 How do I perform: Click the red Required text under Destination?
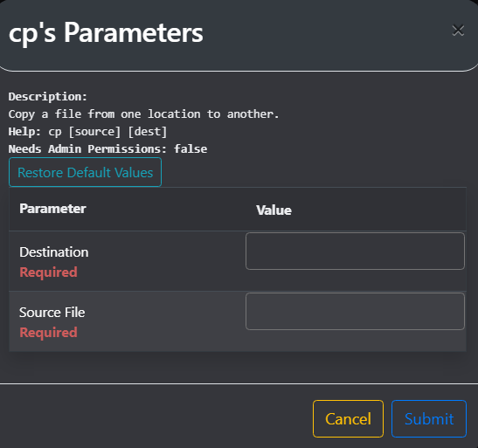tap(48, 272)
